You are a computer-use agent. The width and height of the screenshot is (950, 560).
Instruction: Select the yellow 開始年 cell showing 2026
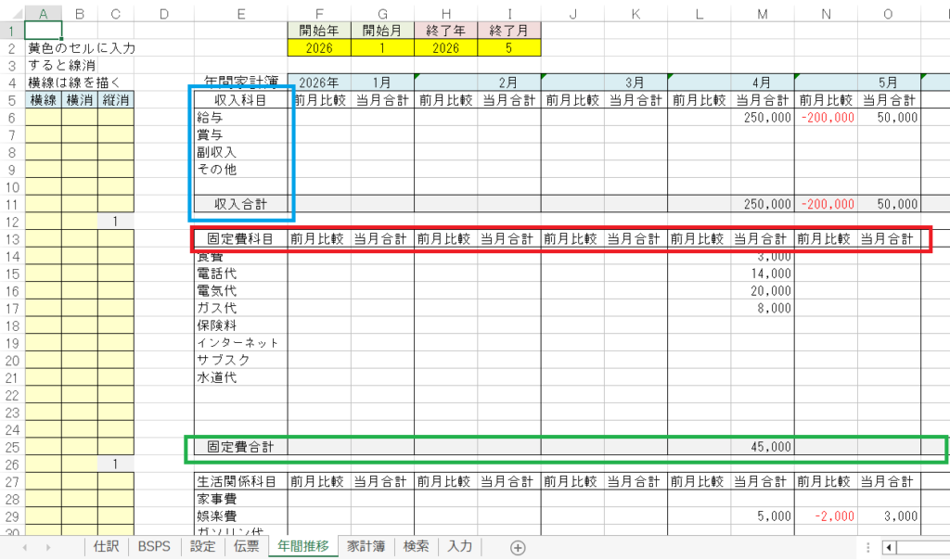(319, 46)
